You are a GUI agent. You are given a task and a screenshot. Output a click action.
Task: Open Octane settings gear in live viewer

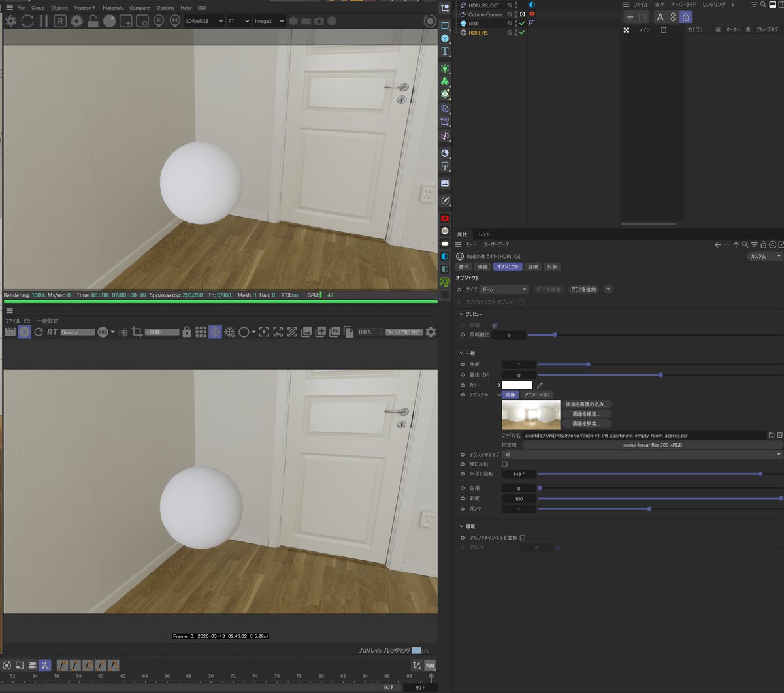(x=76, y=21)
